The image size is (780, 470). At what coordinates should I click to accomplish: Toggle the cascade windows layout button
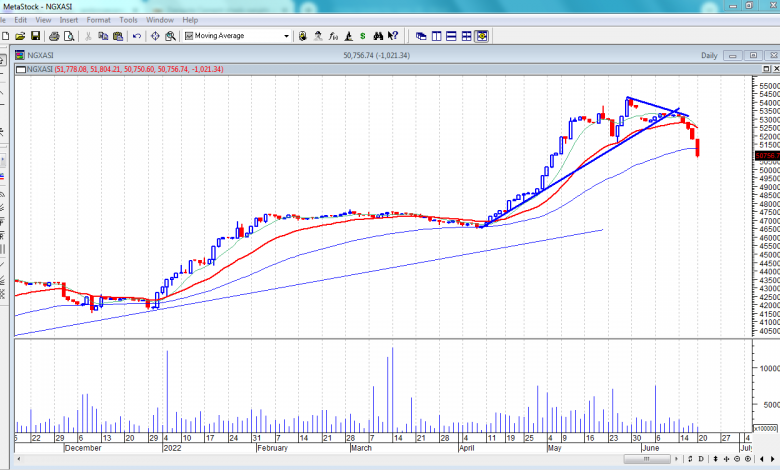tap(421, 36)
